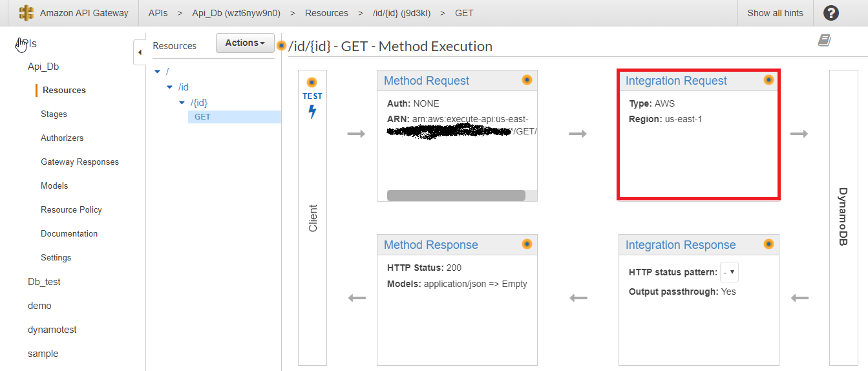
Task: Click the Resources panel heading
Action: pos(175,46)
